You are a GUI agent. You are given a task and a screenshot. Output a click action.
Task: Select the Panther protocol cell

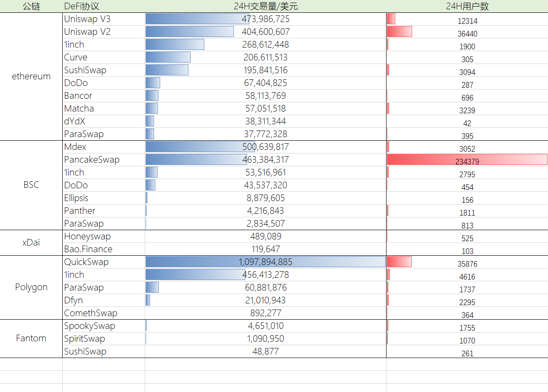click(x=104, y=211)
